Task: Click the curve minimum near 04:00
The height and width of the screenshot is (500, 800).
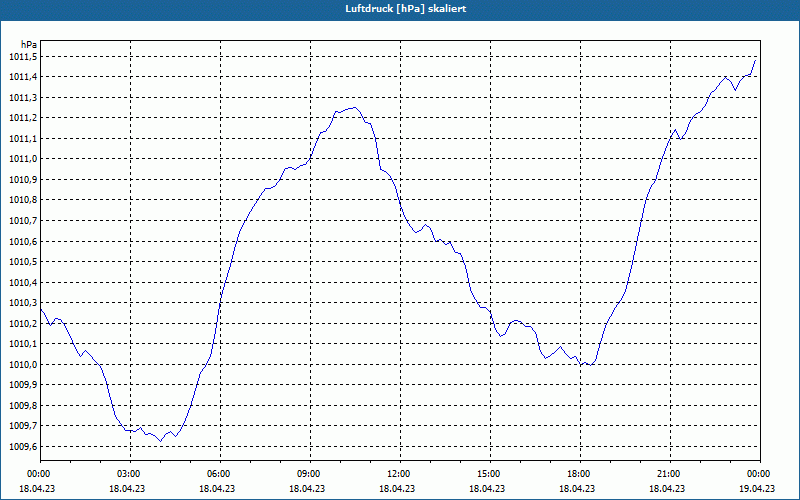Action: click(x=161, y=441)
